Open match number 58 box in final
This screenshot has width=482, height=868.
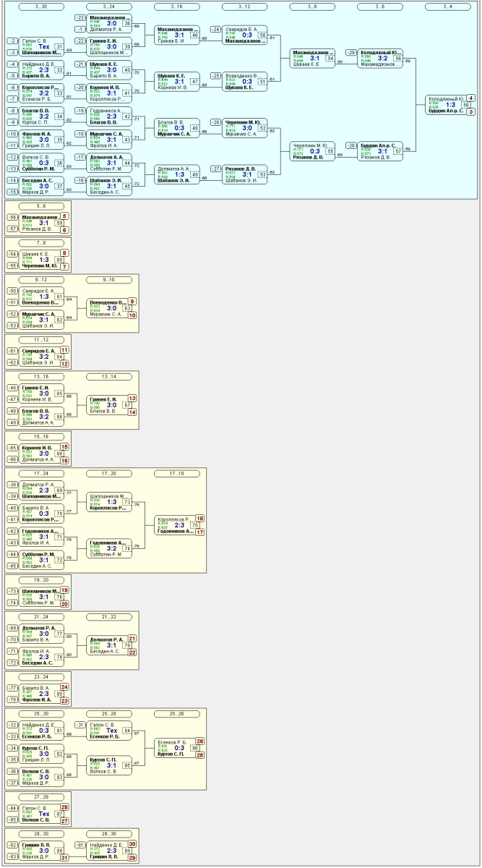click(467, 105)
